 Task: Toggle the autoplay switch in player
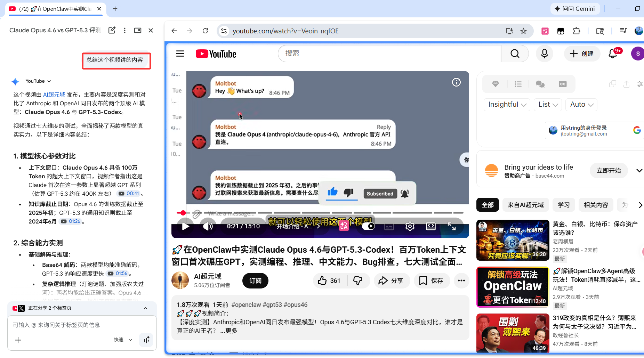point(368,227)
